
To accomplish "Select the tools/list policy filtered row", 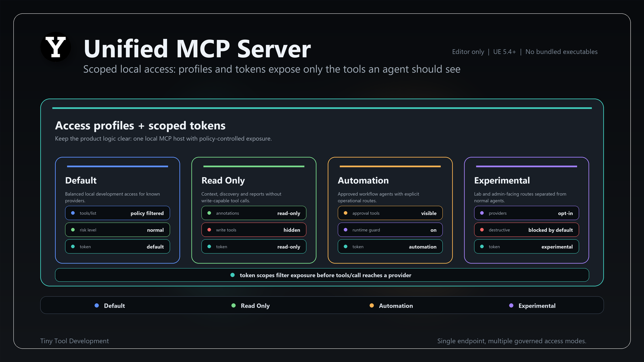I will tap(117, 213).
